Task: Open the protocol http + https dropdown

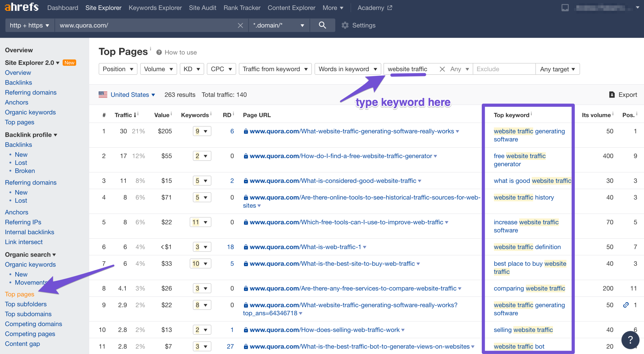Action: click(30, 25)
